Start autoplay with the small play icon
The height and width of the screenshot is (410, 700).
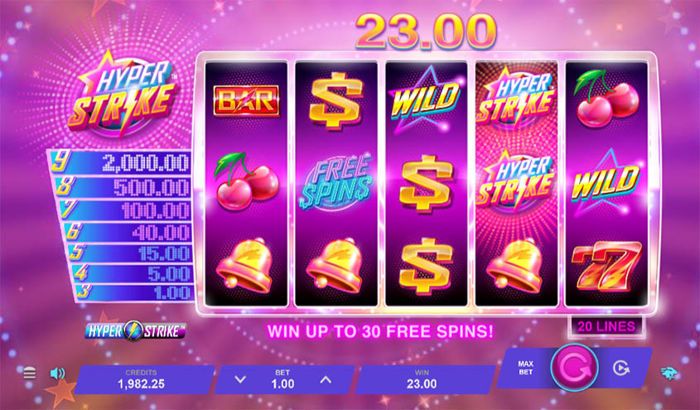click(621, 368)
